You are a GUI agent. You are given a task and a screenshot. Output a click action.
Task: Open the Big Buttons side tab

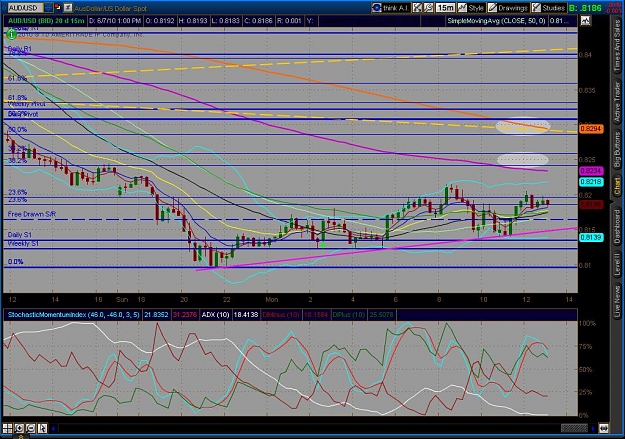click(x=617, y=150)
